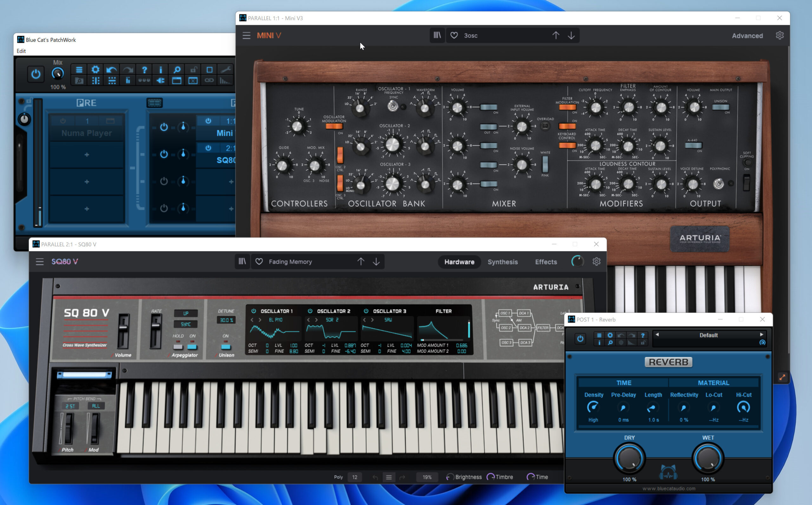
Task: Select previous waveform for Oscillator 3 (SAW)
Action: click(x=364, y=320)
